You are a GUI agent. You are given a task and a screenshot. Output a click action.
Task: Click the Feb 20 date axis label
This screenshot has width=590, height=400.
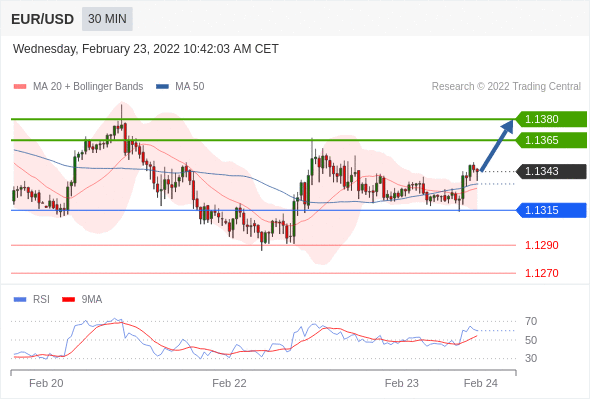[x=46, y=383]
